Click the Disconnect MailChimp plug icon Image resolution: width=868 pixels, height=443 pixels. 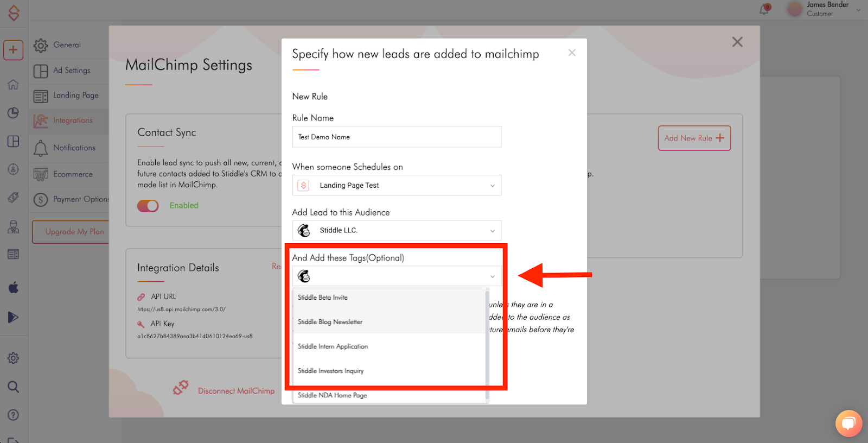pos(181,388)
